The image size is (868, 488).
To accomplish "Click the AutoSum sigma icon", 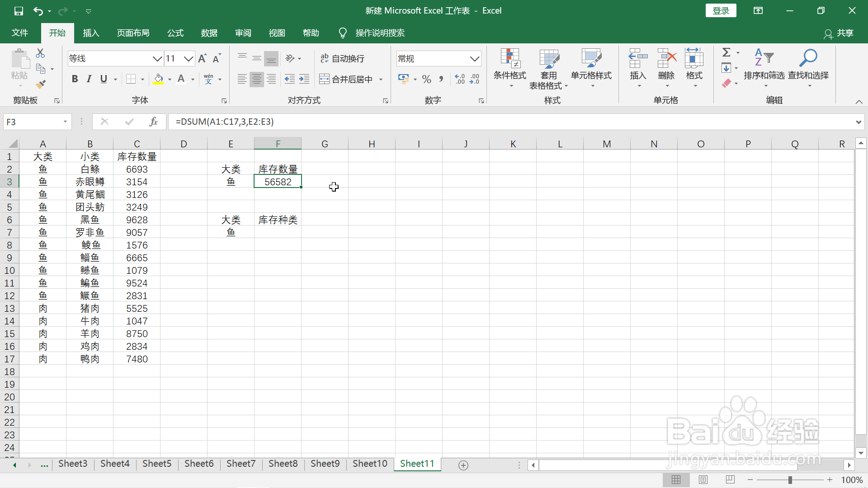I will (726, 53).
